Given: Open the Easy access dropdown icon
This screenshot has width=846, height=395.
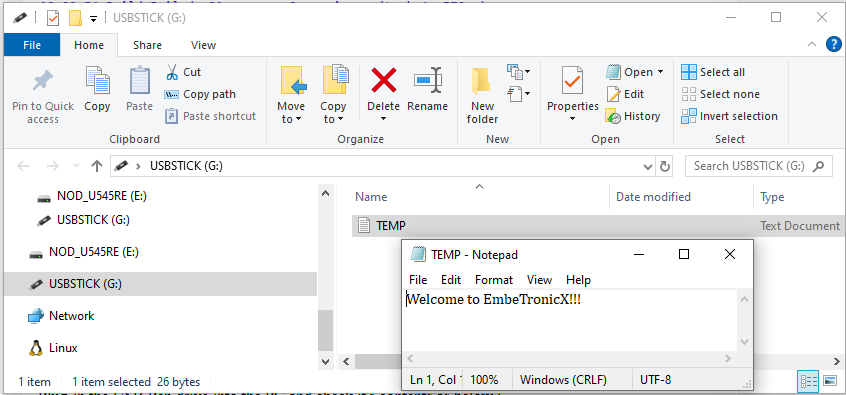Looking at the screenshot, I should 518,94.
